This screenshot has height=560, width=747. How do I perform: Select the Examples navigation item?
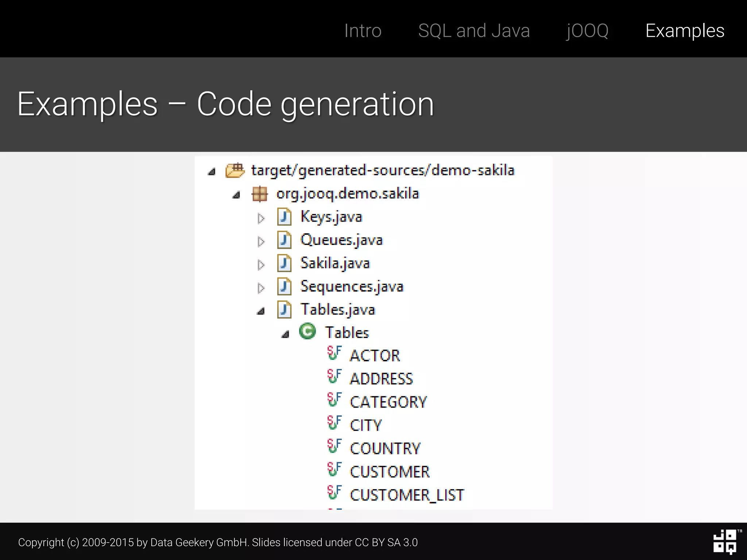[684, 31]
